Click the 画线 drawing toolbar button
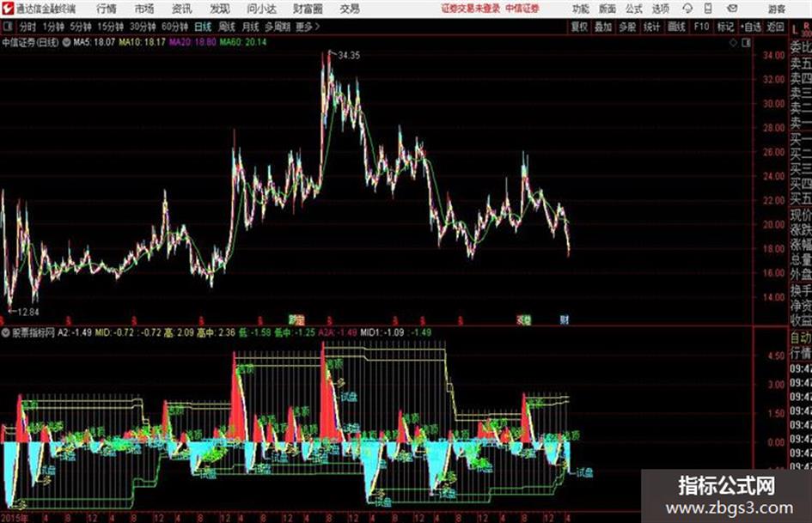The height and width of the screenshot is (523, 812). click(676, 27)
